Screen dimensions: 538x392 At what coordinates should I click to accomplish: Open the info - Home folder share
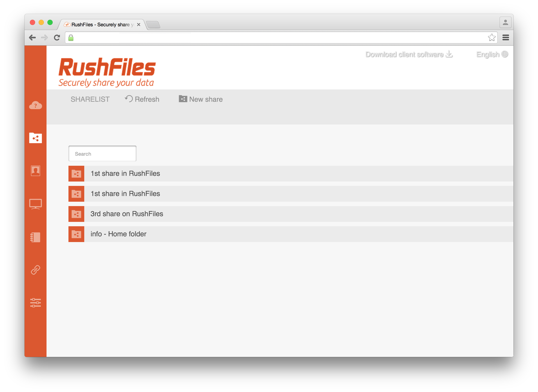291,234
